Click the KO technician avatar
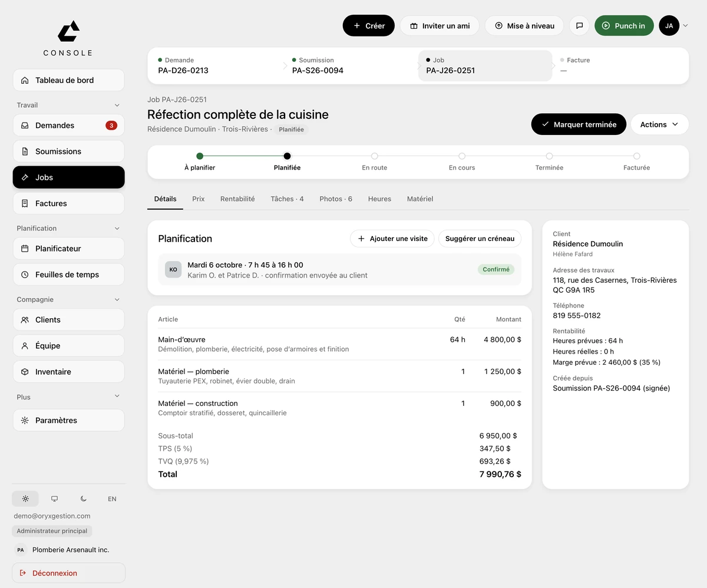 173,269
